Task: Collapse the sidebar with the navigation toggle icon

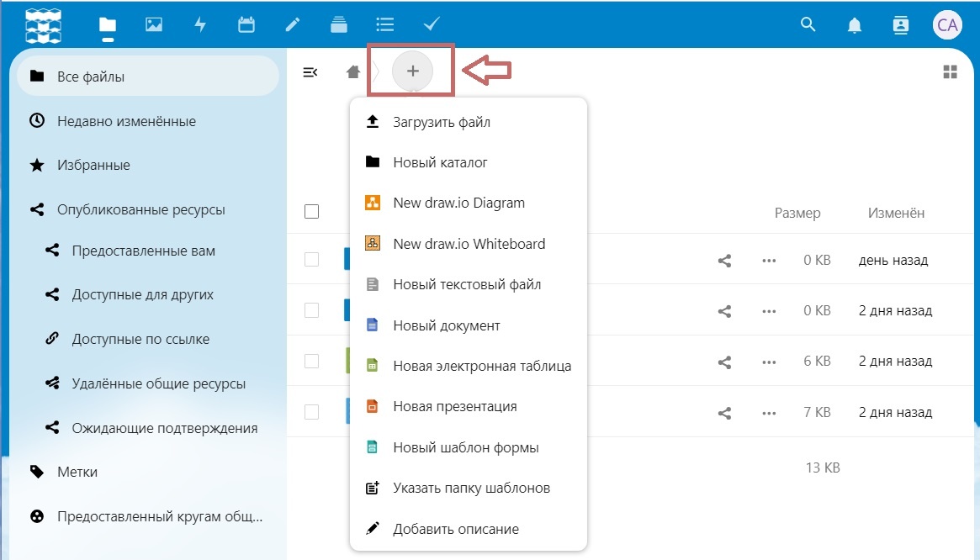Action: coord(310,72)
